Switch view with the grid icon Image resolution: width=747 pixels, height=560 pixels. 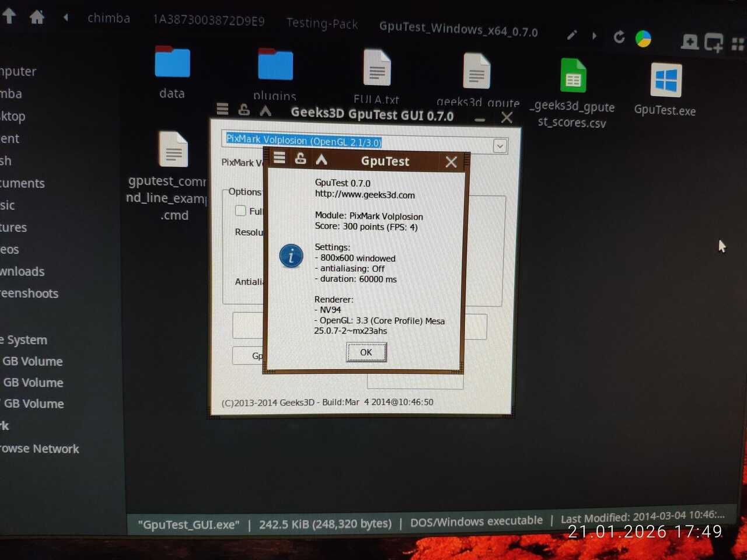(x=738, y=44)
